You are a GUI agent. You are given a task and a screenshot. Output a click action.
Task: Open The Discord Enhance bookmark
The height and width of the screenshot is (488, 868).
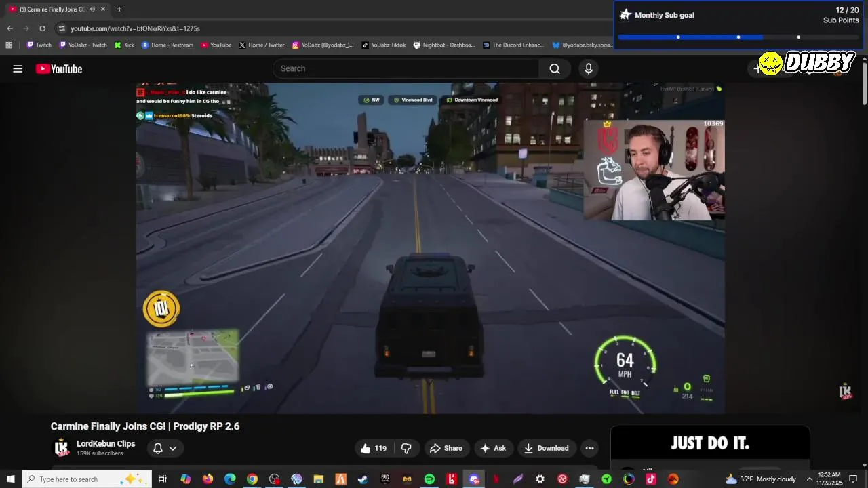coord(513,45)
